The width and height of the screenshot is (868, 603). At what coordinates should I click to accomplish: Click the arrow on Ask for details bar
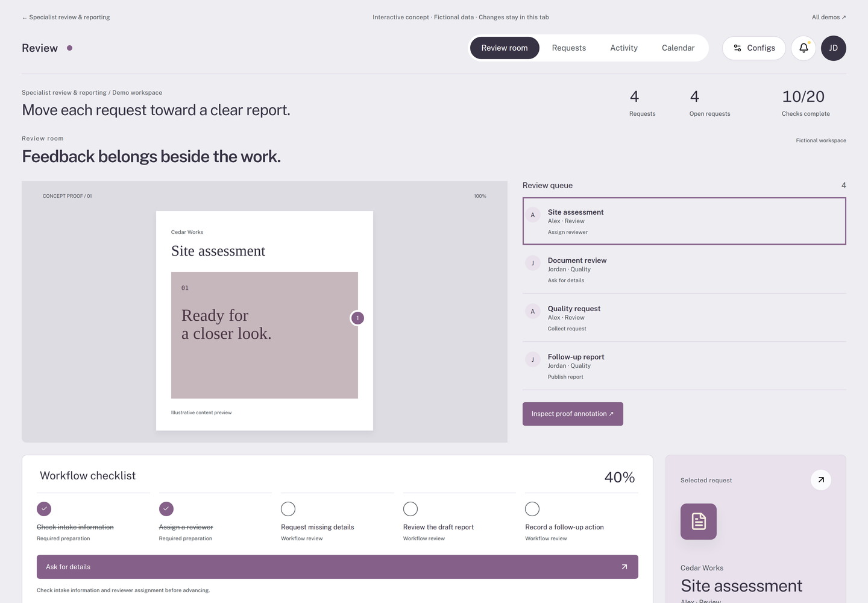[624, 567]
